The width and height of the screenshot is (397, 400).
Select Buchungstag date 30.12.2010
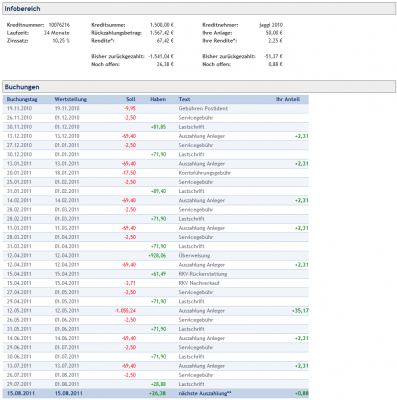coord(19,154)
